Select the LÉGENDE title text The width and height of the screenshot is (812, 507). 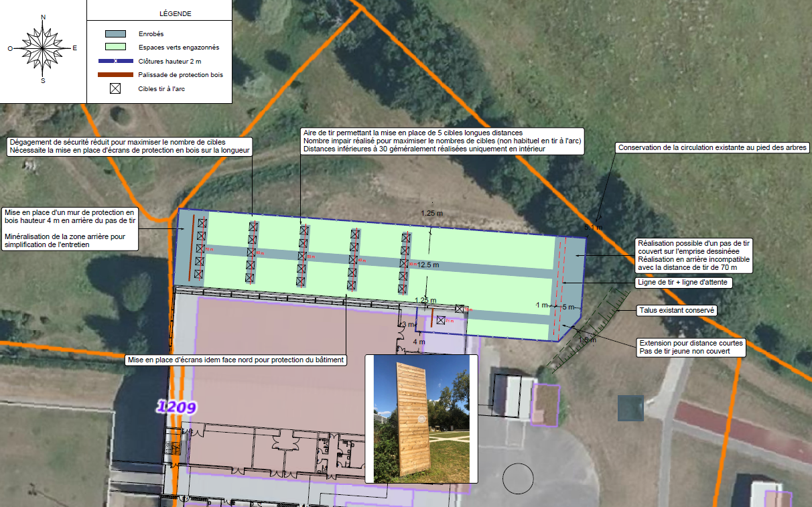176,13
